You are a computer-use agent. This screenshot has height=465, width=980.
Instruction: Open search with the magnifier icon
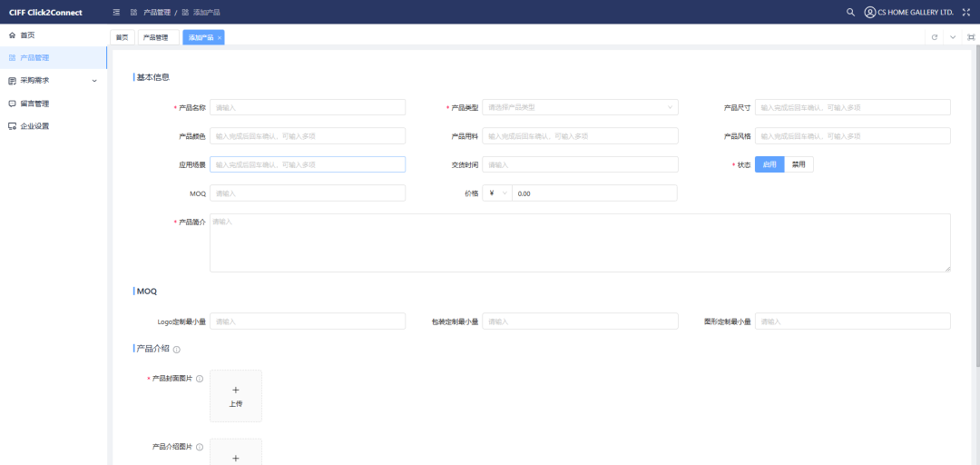click(x=850, y=12)
